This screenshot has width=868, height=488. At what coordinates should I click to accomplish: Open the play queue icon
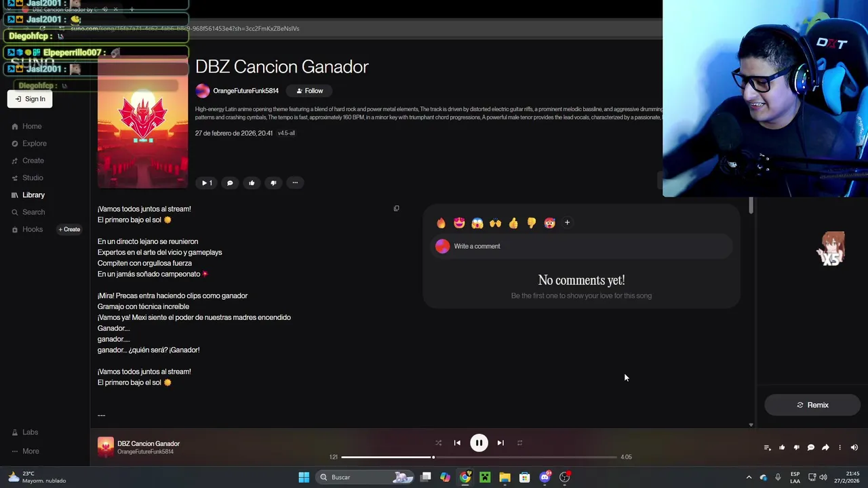pyautogui.click(x=767, y=447)
